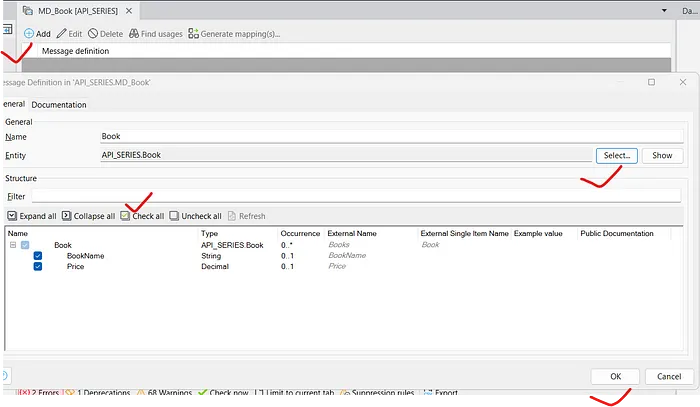Click the Add icon in toolbar

pyautogui.click(x=29, y=34)
